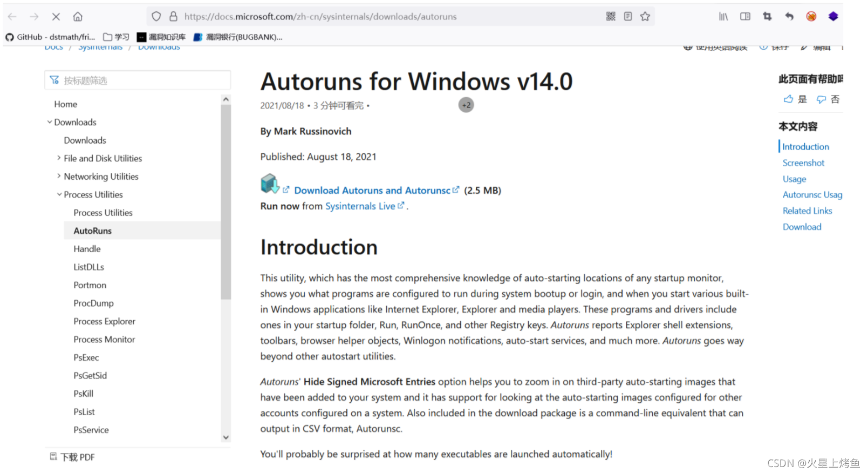Viewport: 868px width, 473px height.
Task: Select Home in the sidebar tree
Action: (x=65, y=104)
